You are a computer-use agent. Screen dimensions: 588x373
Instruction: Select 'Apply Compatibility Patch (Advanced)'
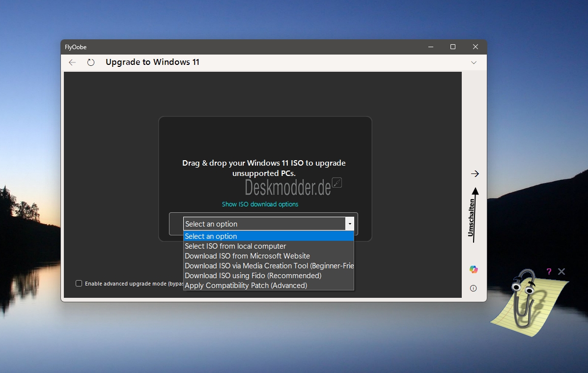pos(269,285)
